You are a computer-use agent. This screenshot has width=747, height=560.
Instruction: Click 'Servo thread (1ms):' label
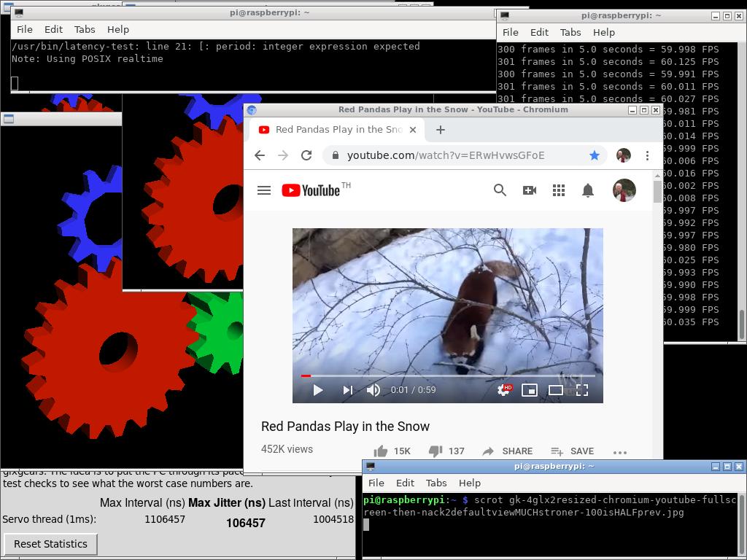[x=49, y=519]
